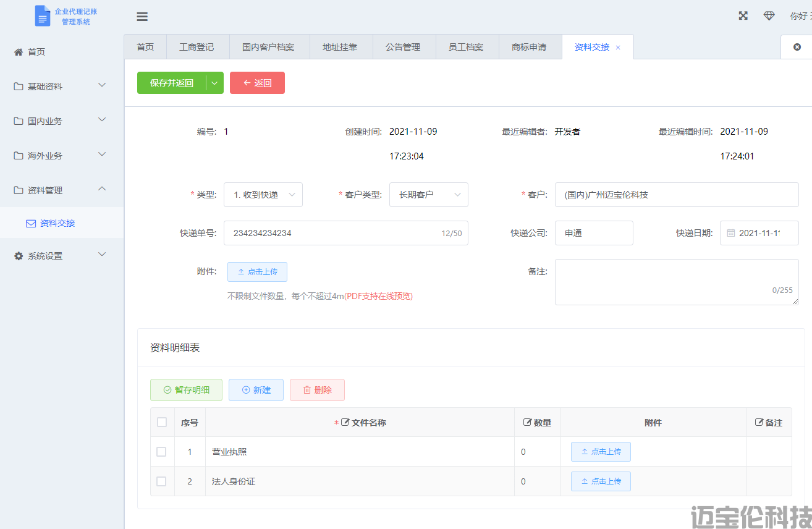
Task: Open 资料交接 in the sidebar
Action: 62,224
